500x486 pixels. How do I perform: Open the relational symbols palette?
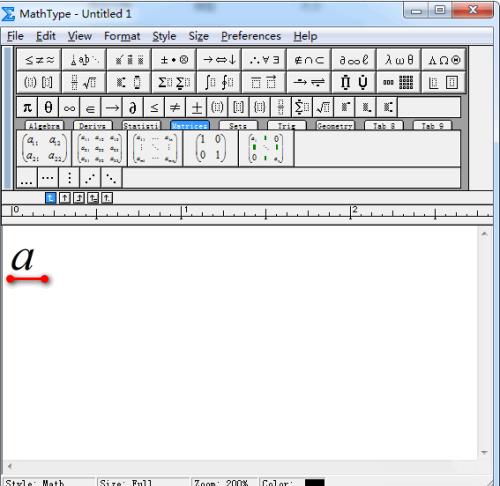[x=39, y=60]
